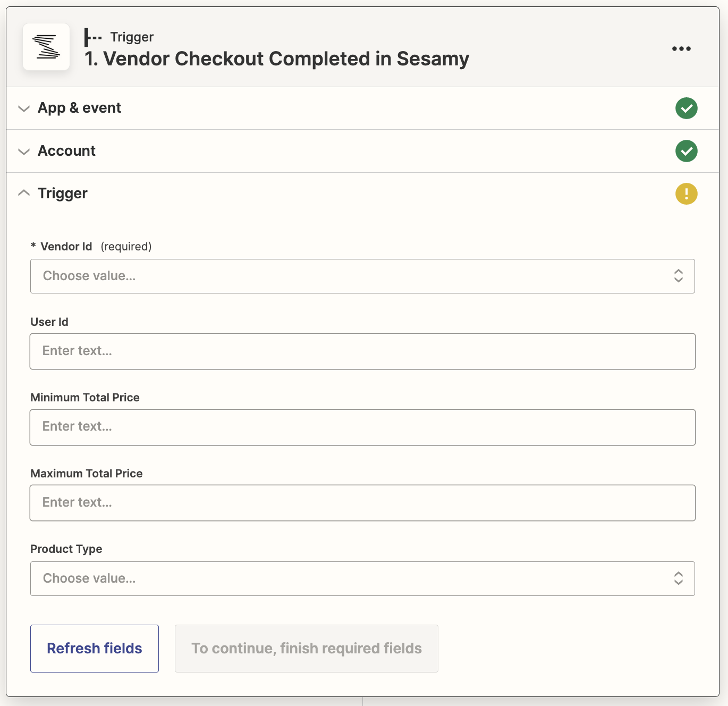The image size is (728, 706).
Task: Click the Vendor Id dropdown arrows
Action: pos(679,276)
